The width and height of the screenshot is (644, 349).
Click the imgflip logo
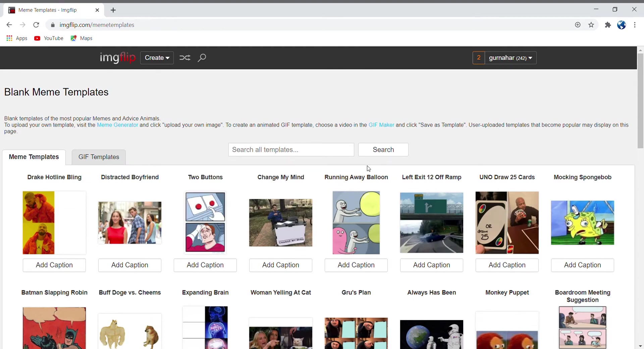tap(117, 58)
